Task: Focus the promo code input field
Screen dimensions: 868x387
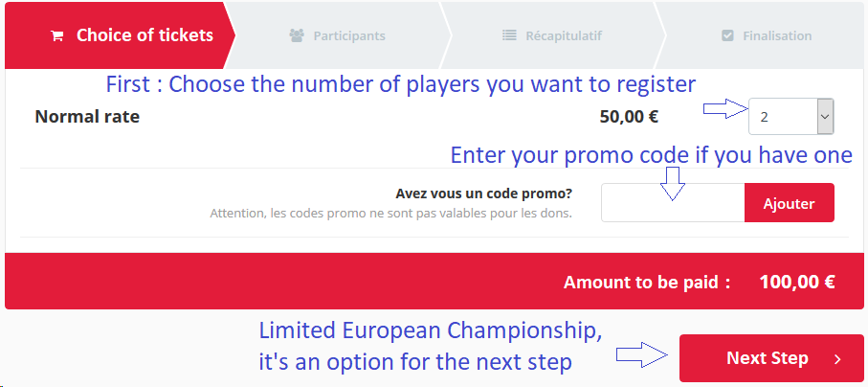Action: [673, 203]
